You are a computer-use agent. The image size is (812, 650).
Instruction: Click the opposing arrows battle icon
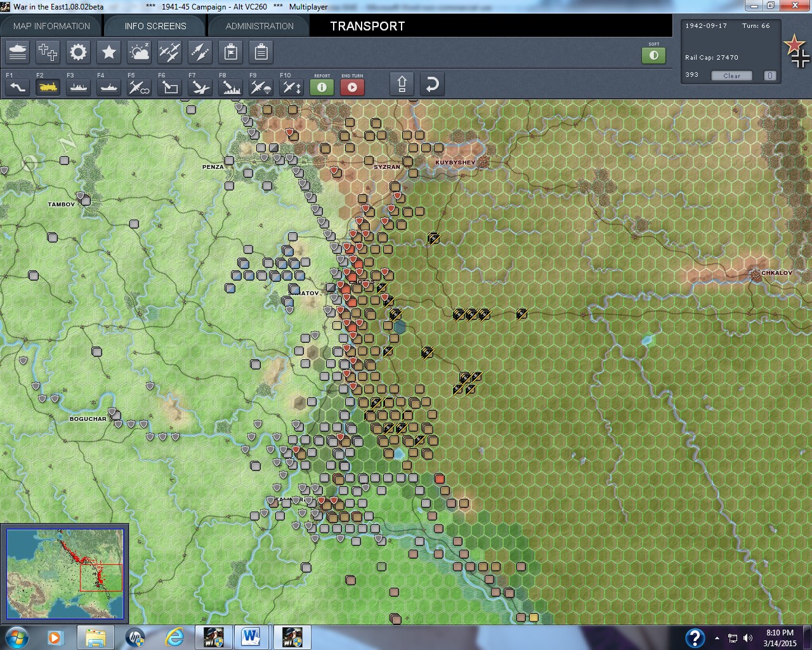click(x=200, y=52)
